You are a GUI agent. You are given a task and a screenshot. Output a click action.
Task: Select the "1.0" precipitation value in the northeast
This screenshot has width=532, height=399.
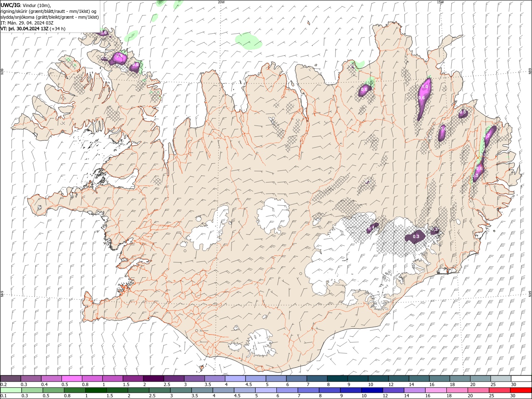click(x=425, y=87)
